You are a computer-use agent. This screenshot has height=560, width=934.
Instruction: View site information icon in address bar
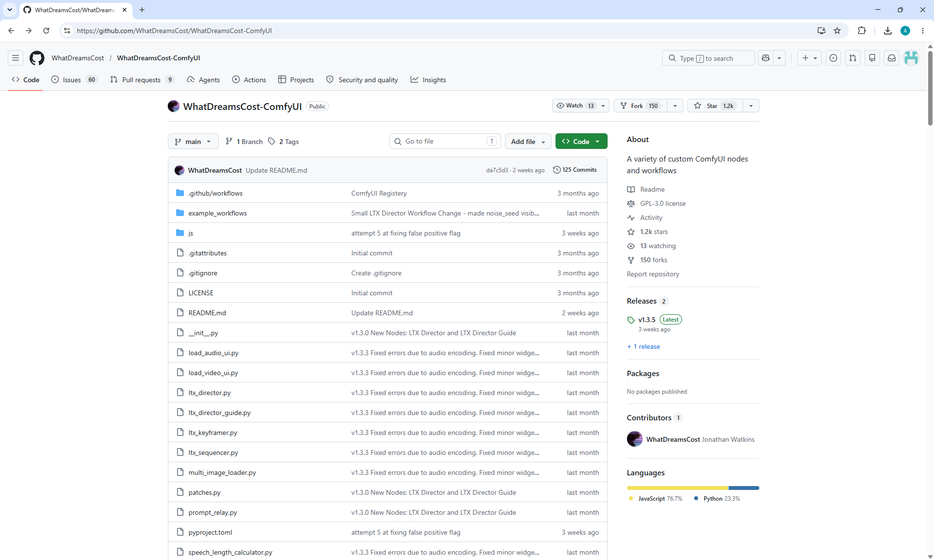click(x=67, y=31)
